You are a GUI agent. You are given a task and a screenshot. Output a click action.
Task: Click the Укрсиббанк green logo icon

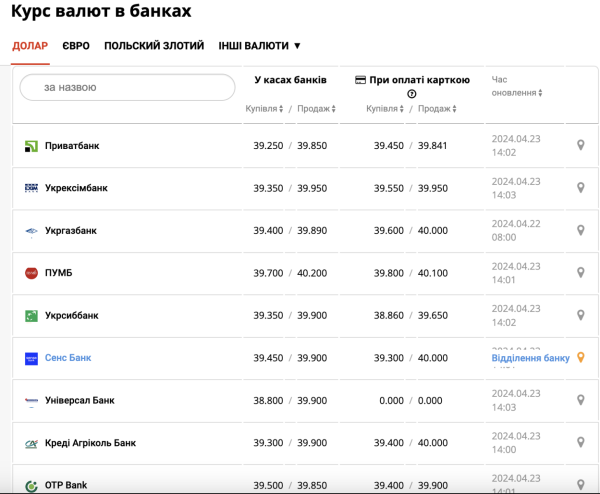[x=31, y=316]
